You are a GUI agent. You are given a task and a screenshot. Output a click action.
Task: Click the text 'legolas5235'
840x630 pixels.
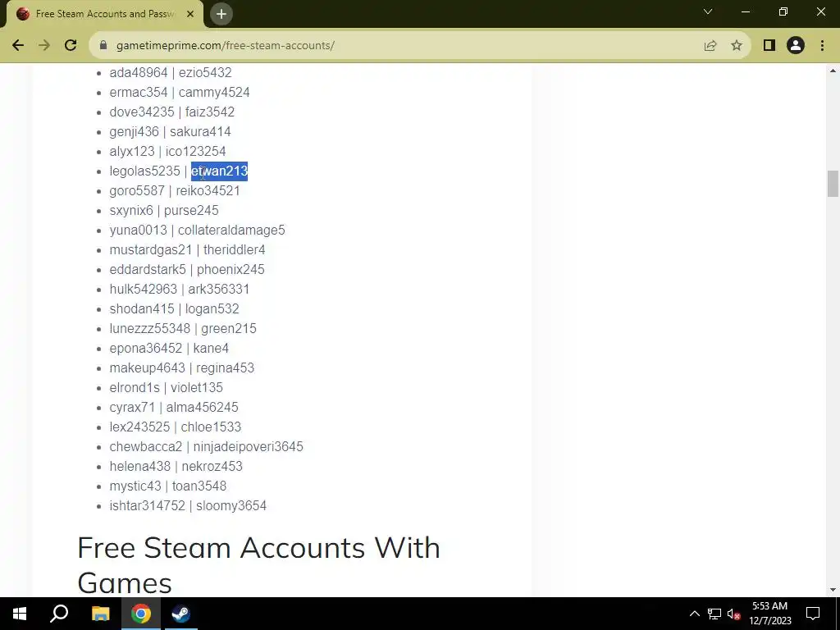[x=144, y=171]
